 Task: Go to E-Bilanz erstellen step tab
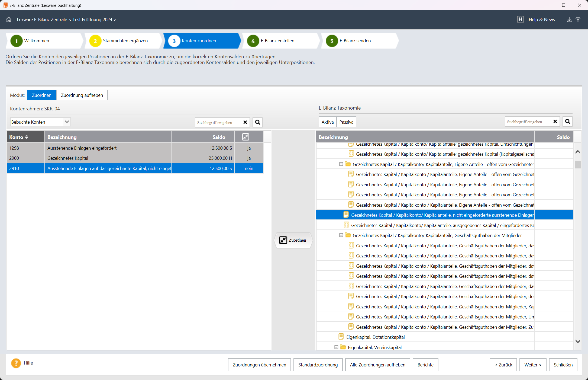click(281, 41)
